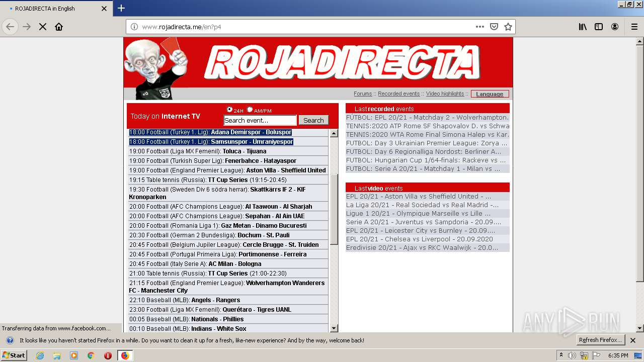Image resolution: width=644 pixels, height=362 pixels.
Task: Open Firefox hamburger menu
Action: [x=634, y=27]
